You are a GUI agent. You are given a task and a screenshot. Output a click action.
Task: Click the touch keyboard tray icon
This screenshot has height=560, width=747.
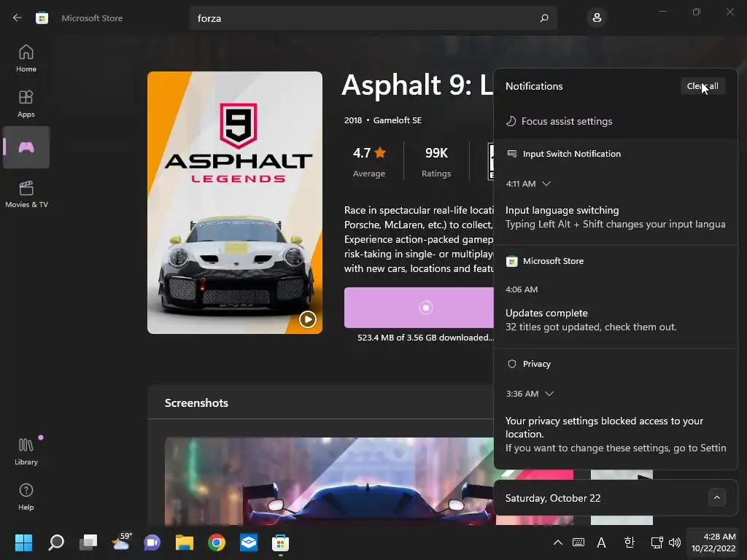tap(578, 542)
